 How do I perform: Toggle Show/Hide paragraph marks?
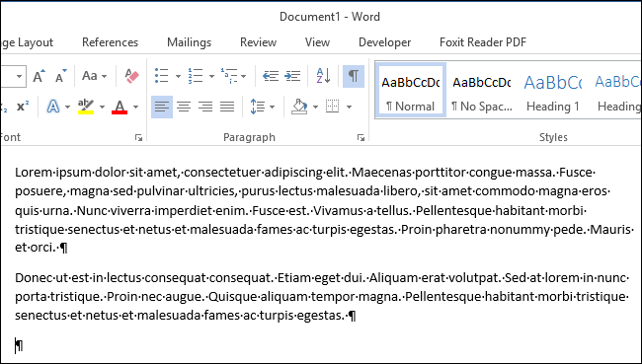[x=354, y=76]
